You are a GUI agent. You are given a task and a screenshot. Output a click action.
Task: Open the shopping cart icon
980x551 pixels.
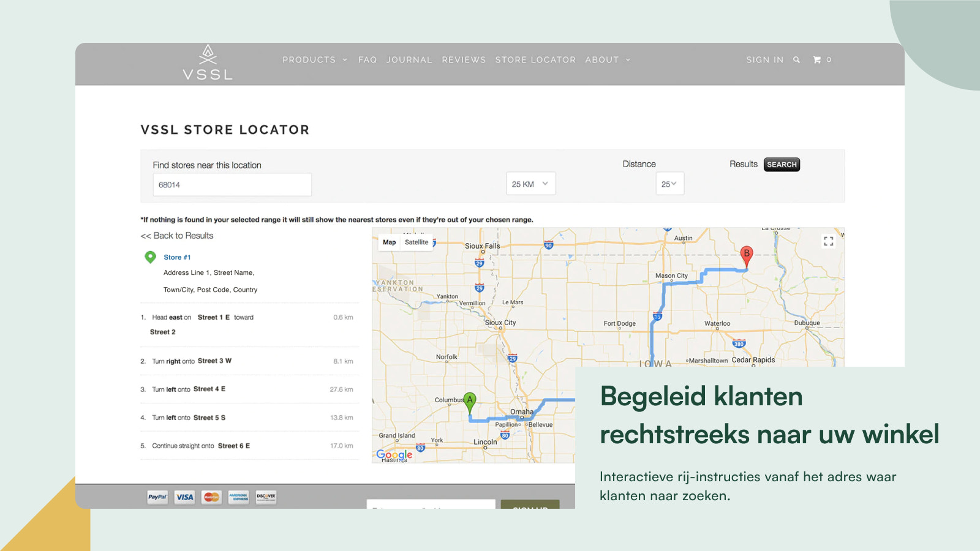click(x=817, y=60)
